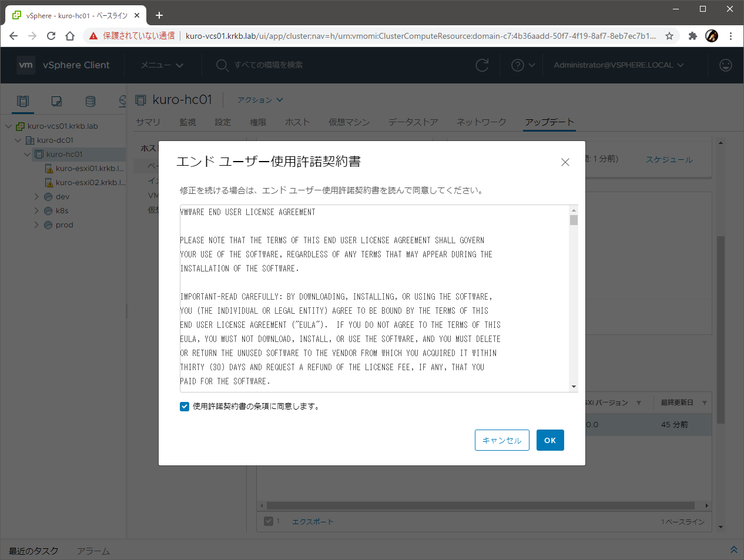744x560 pixels.
Task: Open the VMs and Templates inventory icon
Action: (x=56, y=101)
